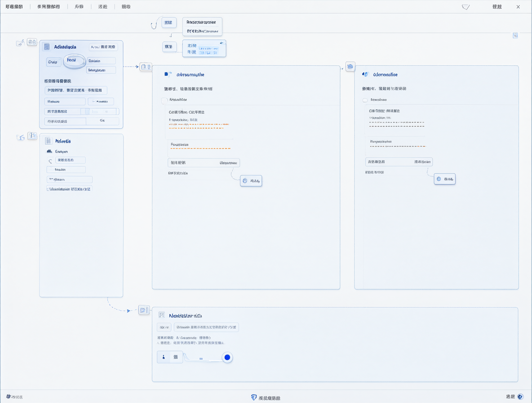Click the list icon in the lower-left panel header
The image size is (532, 403).
click(48, 141)
